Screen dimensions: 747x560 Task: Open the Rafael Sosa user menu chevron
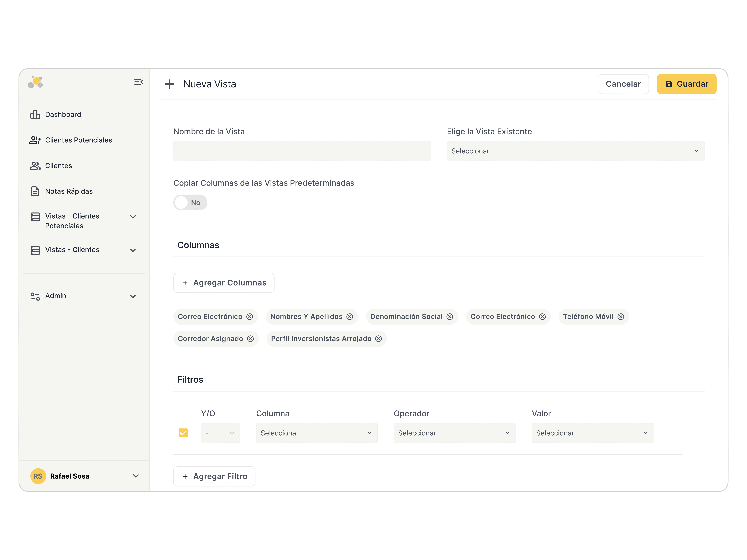coord(136,476)
